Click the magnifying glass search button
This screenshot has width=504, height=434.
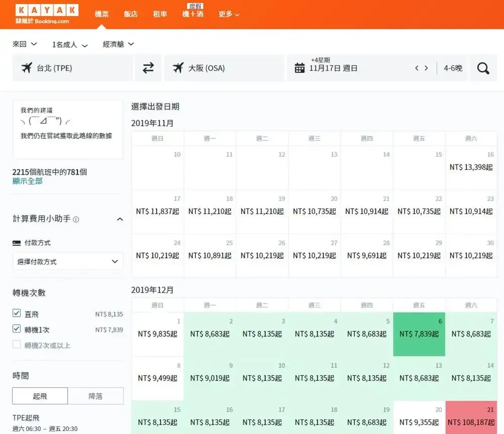point(483,68)
